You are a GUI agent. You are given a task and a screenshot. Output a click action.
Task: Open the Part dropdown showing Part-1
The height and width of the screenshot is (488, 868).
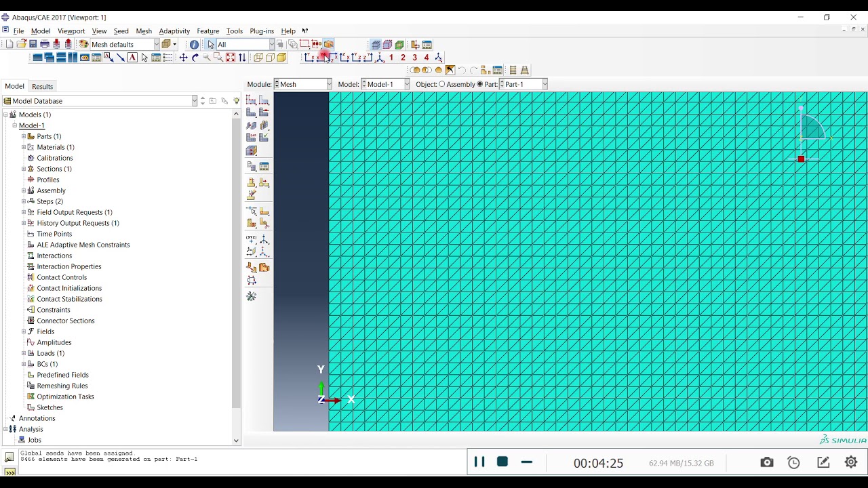(x=524, y=84)
